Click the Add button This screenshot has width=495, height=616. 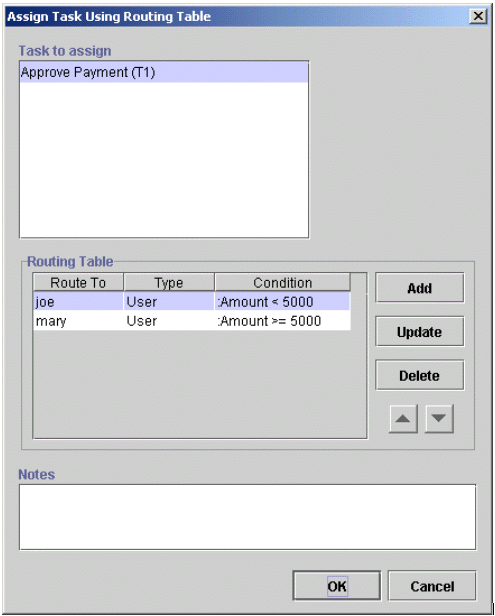(420, 288)
